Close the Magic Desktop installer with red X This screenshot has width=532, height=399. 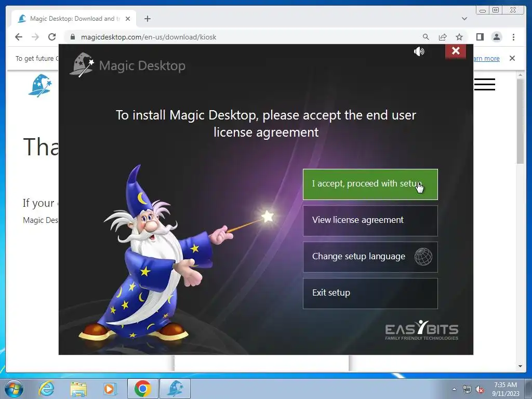[456, 51]
